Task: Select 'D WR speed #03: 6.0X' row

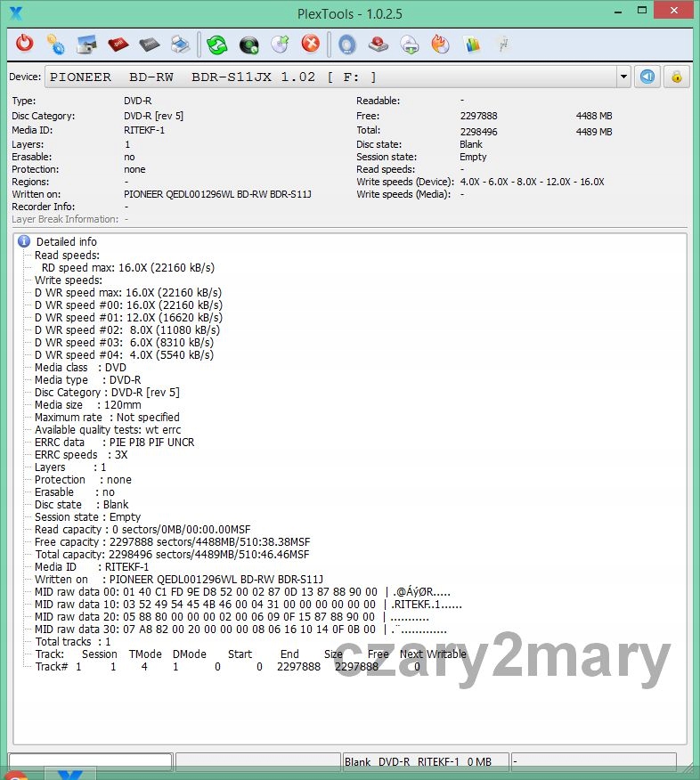Action: click(x=124, y=342)
